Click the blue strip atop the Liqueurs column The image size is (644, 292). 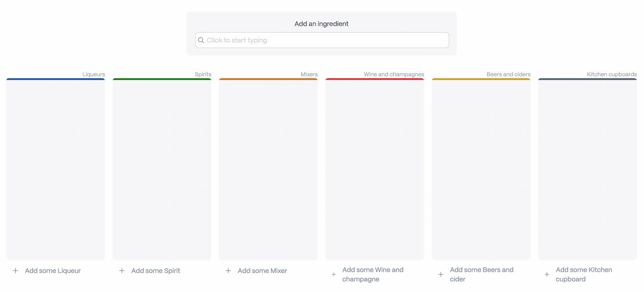pos(55,78)
